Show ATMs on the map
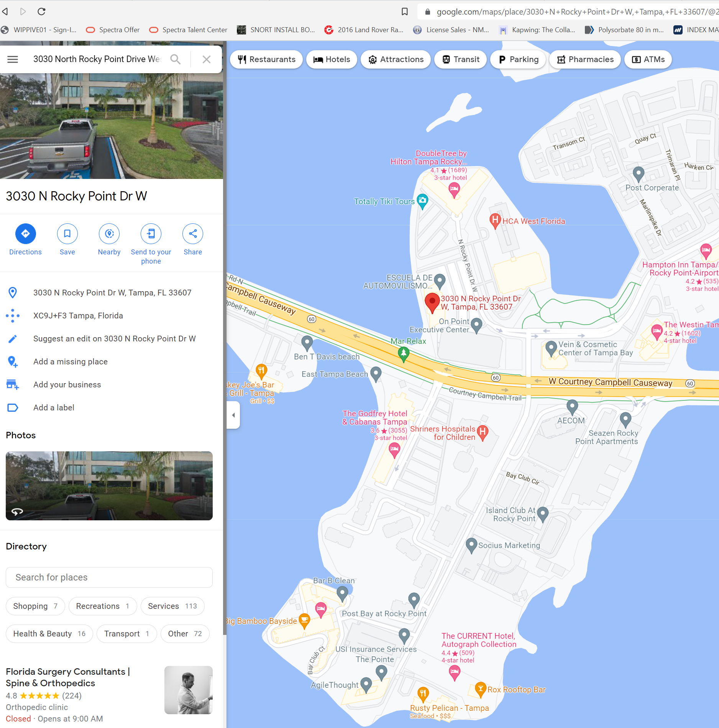The image size is (719, 728). point(648,59)
